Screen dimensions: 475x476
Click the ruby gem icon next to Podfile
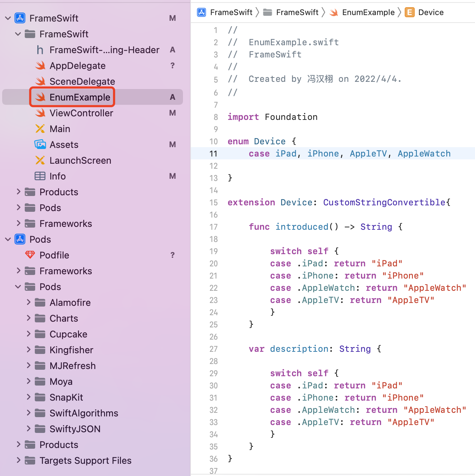(x=30, y=255)
